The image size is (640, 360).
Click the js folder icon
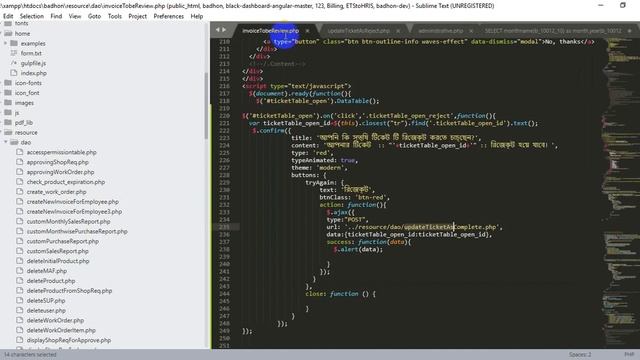click(8, 112)
